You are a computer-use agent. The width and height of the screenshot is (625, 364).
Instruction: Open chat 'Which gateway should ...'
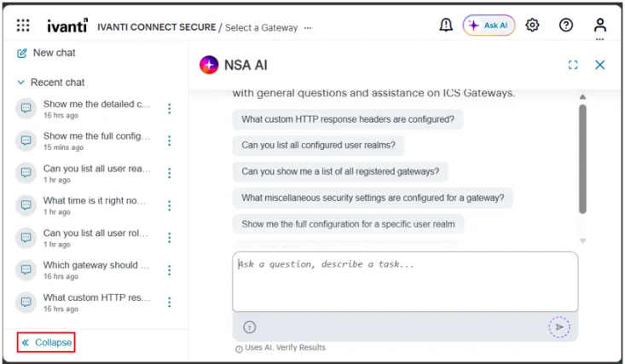click(97, 270)
